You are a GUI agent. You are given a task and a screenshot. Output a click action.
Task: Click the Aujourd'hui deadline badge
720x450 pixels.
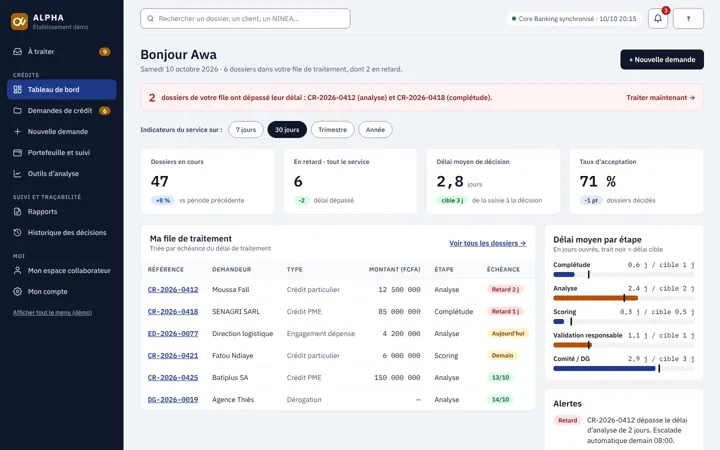(x=508, y=334)
